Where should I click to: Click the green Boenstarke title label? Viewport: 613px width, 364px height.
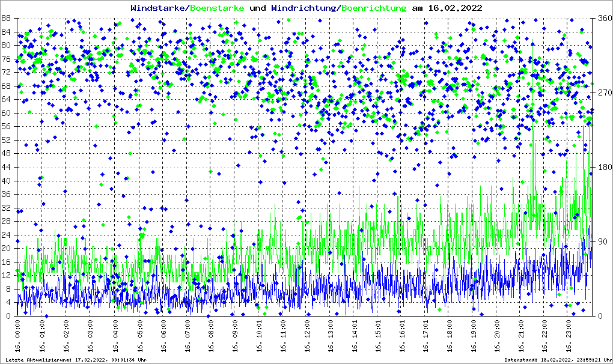point(217,8)
